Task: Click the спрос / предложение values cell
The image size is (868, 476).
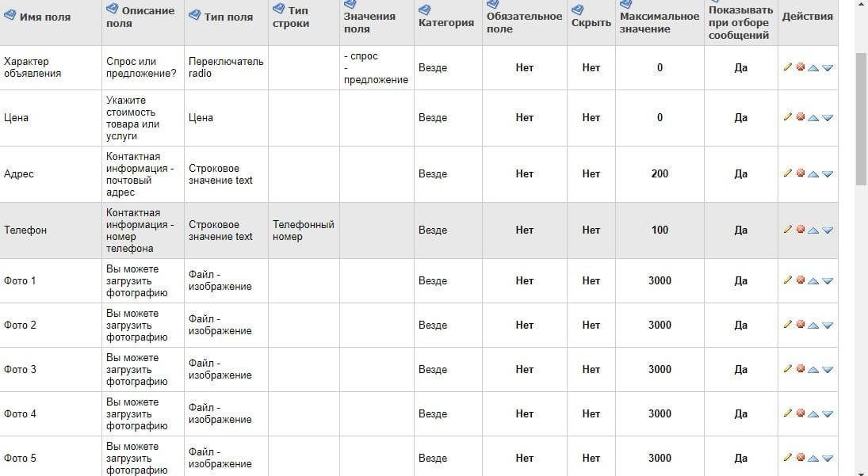Action: pos(377,67)
